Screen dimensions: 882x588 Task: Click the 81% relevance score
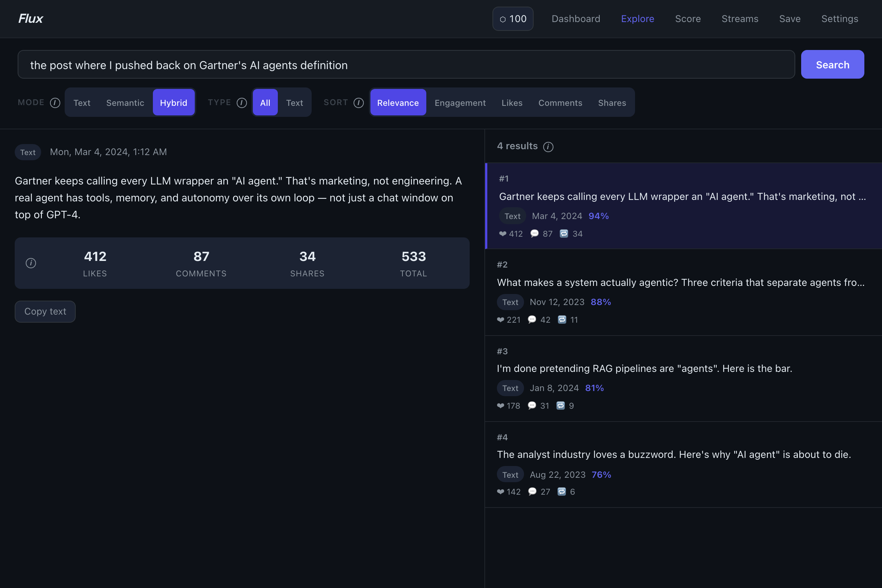pyautogui.click(x=594, y=388)
